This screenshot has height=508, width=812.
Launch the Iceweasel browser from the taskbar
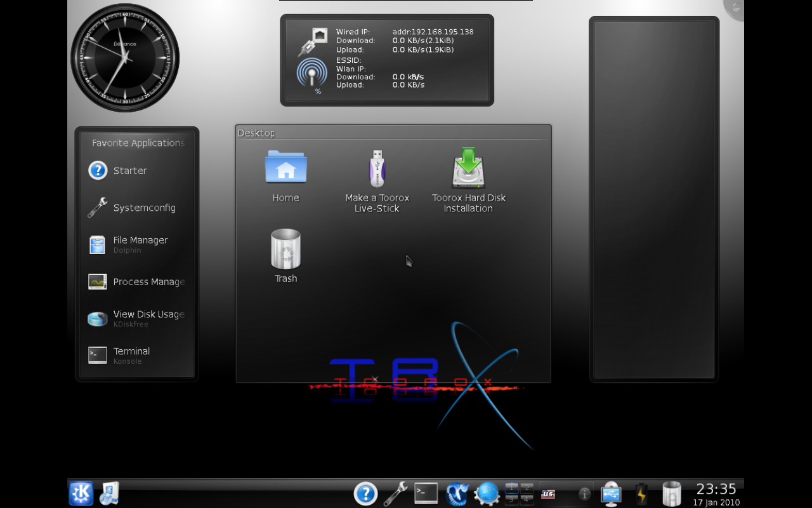(457, 493)
